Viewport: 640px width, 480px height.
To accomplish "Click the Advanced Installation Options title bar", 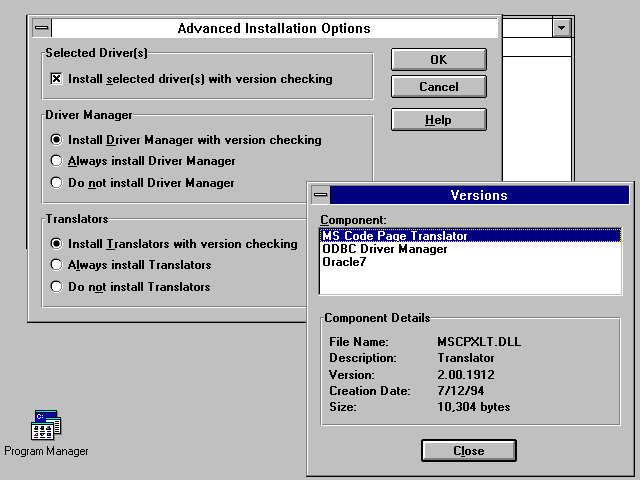I will (273, 29).
